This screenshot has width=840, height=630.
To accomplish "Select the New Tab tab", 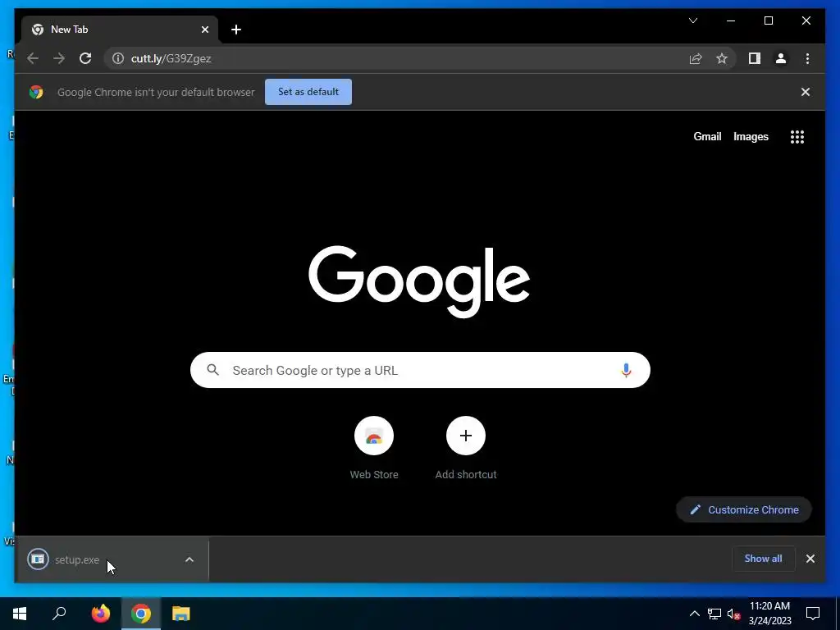I will tap(120, 30).
